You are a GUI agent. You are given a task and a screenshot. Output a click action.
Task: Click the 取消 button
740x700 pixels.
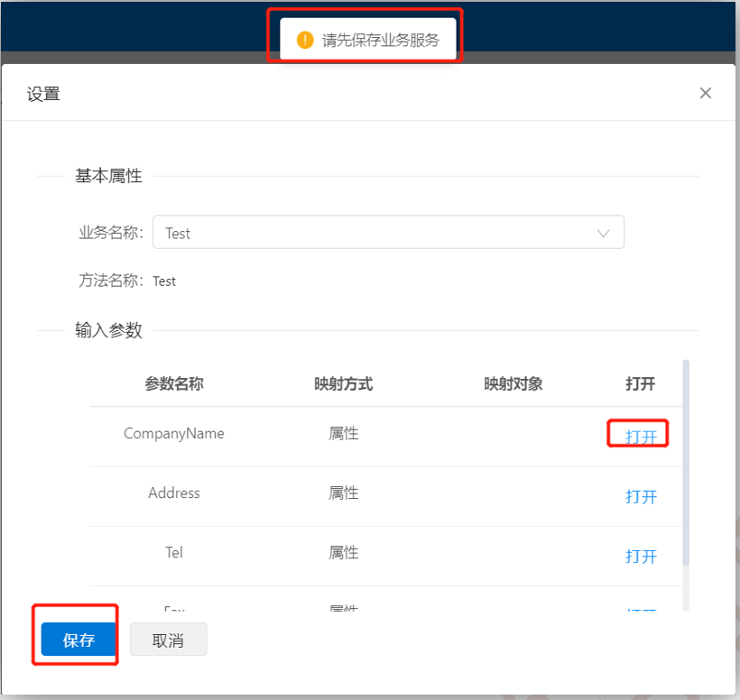tap(168, 640)
